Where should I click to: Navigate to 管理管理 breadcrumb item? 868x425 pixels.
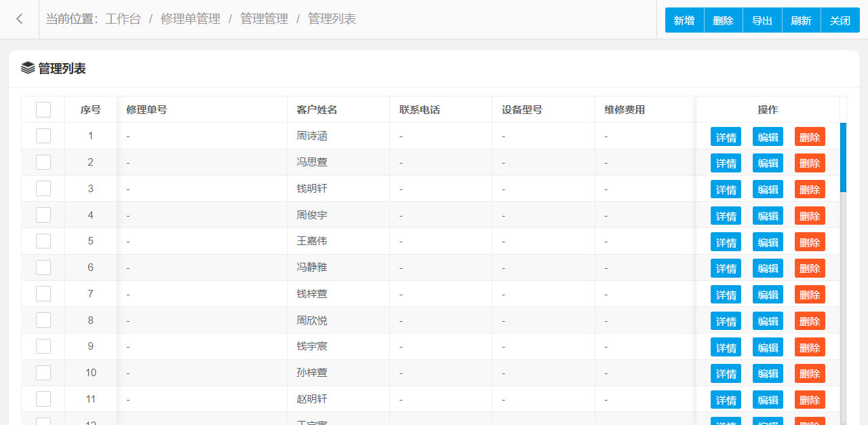coord(264,19)
